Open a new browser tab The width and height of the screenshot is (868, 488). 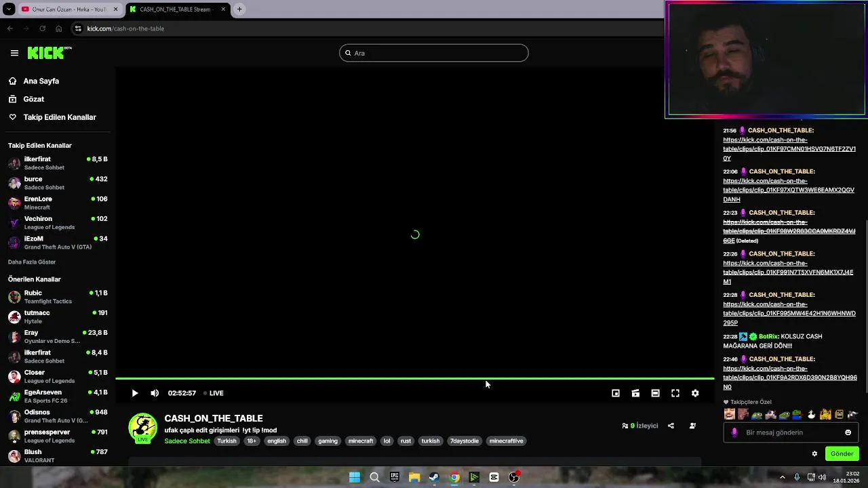[x=239, y=9]
